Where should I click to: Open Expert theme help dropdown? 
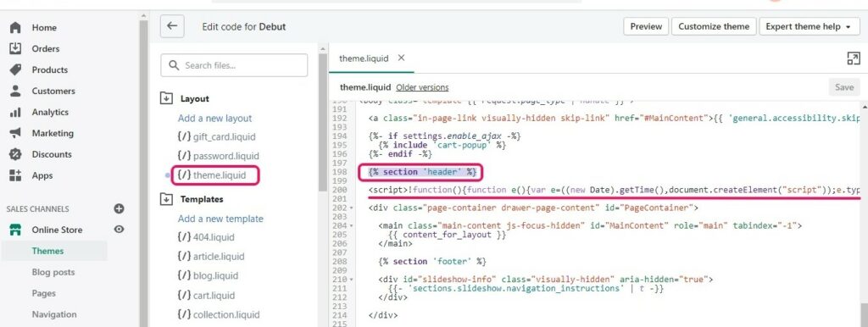point(809,26)
